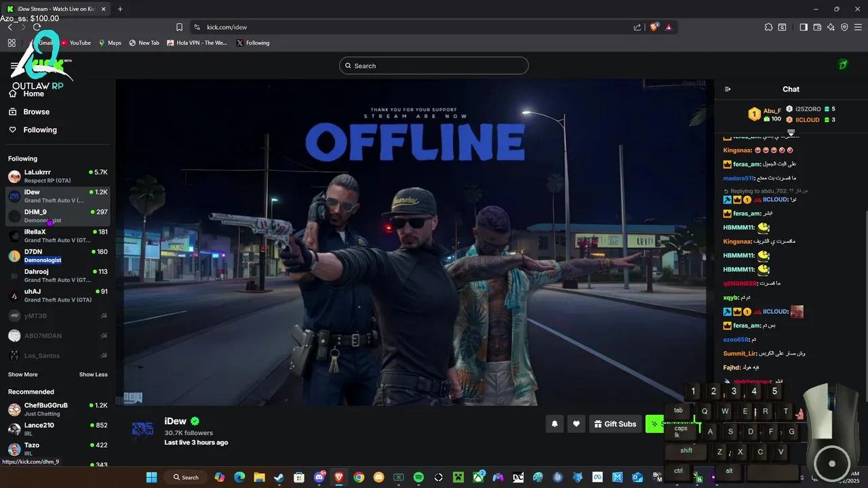The height and width of the screenshot is (488, 868).
Task: Click Show More in Following list
Action: pyautogui.click(x=23, y=375)
